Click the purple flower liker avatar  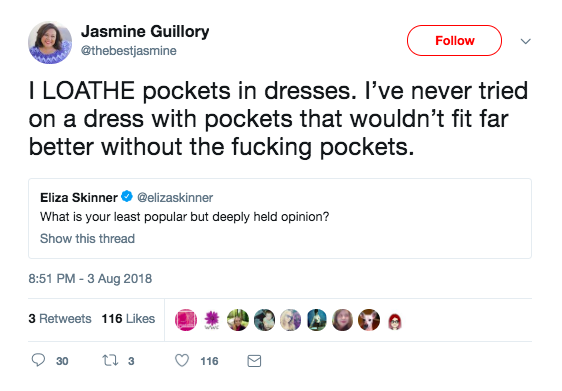click(212, 320)
